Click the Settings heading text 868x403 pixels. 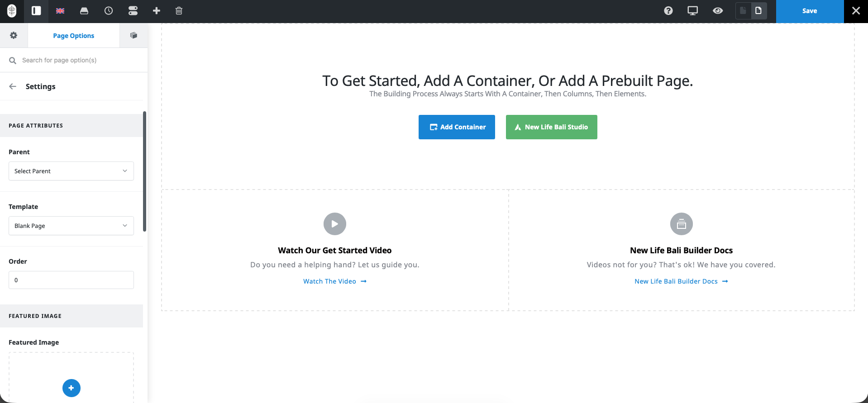coord(41,86)
